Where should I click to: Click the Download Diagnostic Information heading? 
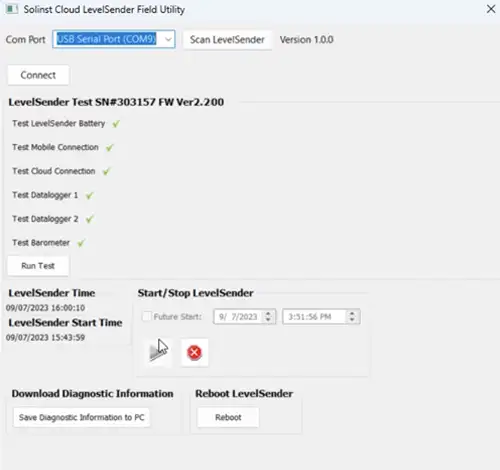(x=92, y=394)
